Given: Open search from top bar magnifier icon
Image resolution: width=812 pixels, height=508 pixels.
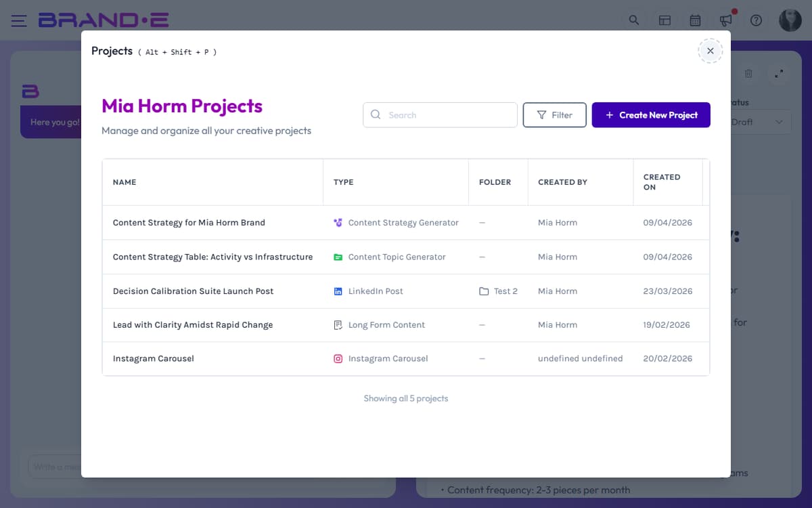Looking at the screenshot, I should 634,20.
